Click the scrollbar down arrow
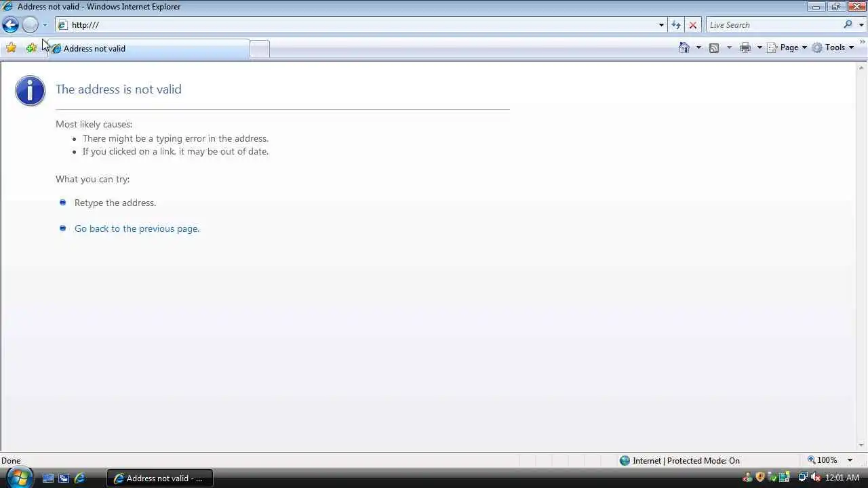 tap(862, 445)
